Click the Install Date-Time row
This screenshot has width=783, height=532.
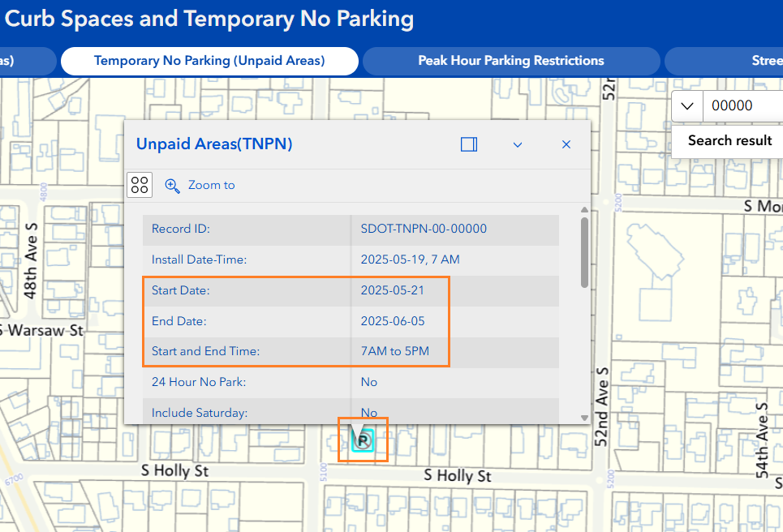point(351,260)
